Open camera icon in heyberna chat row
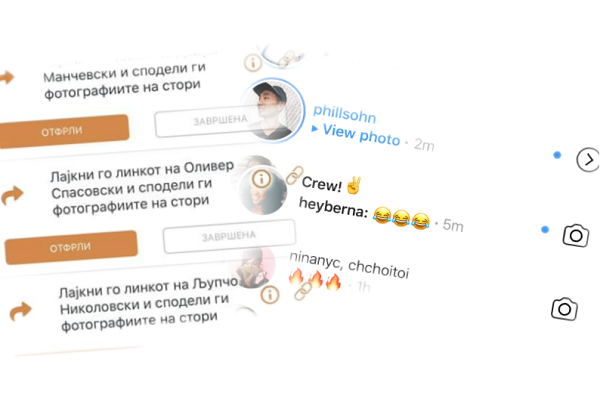The height and width of the screenshot is (400, 600). [576, 235]
